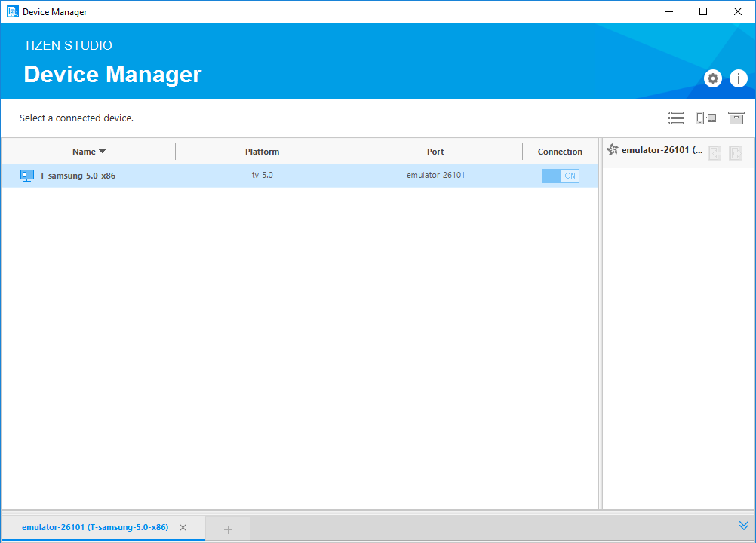Close the emulator-26101 tab
Screen dimensions: 756x543
point(183,528)
